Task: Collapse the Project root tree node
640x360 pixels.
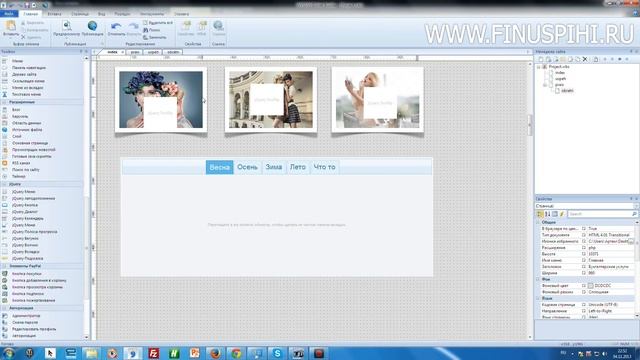Action: tap(538, 66)
